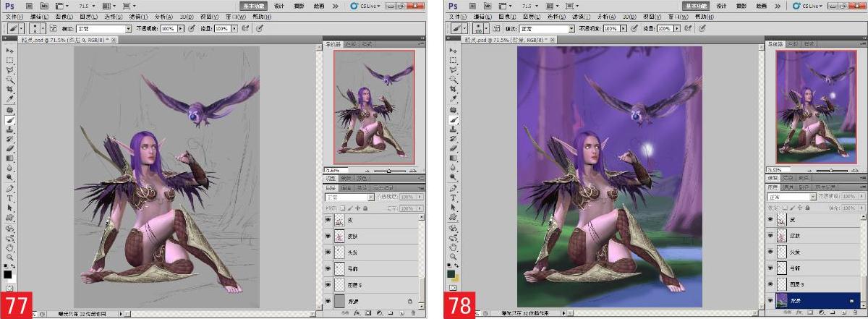Screen dimensions: 868x319
Task: Click the opacity value field in left options bar
Action: 167,28
